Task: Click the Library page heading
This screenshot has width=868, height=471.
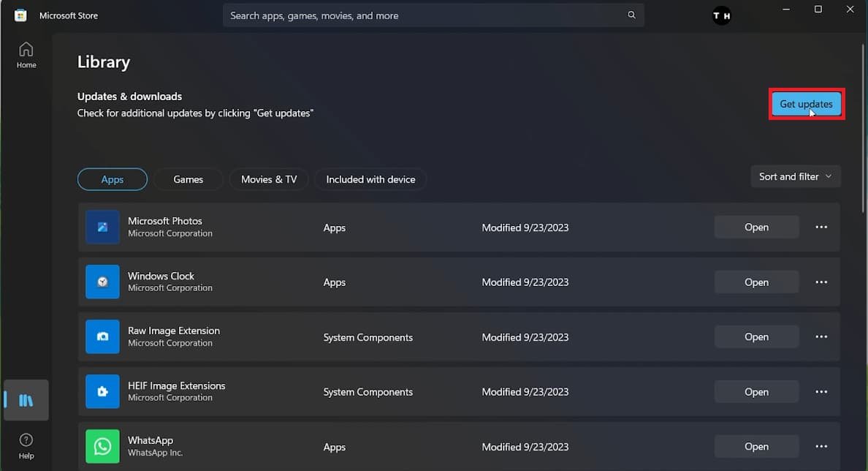Action: [104, 61]
